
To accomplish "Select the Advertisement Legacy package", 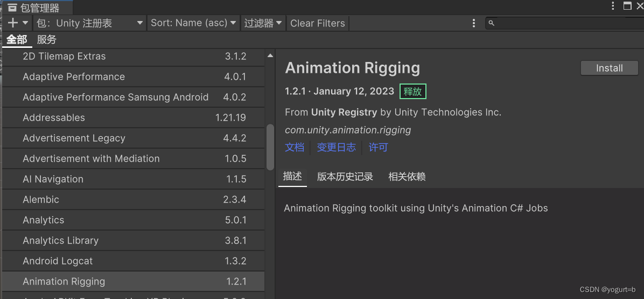I will pos(134,138).
